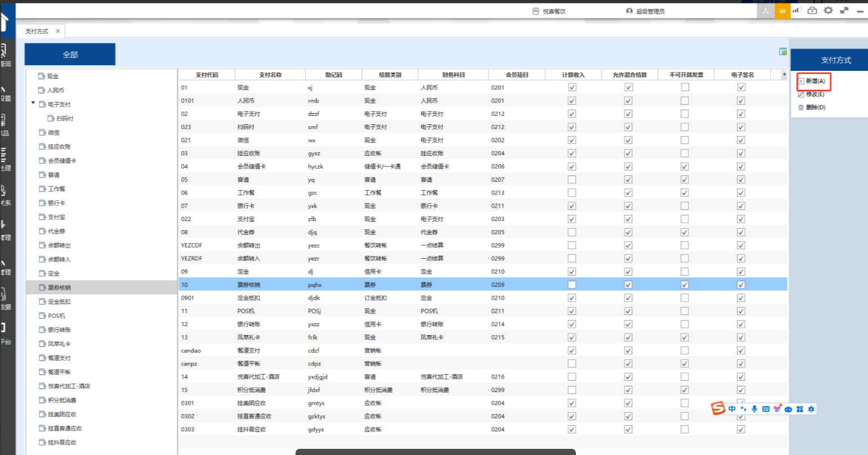Toggle 不可开具发票 checkbox for 会员储值卡 row
Screen dimensions: 868x455
(x=684, y=166)
